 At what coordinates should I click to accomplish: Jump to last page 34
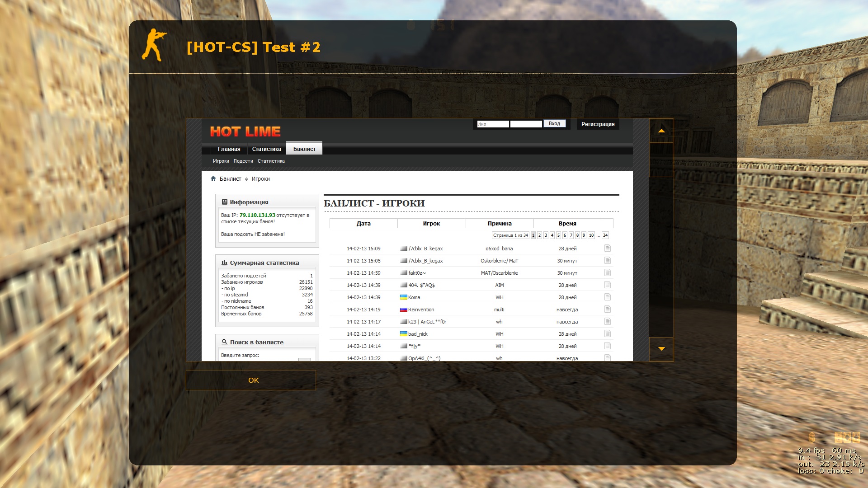[x=605, y=235]
